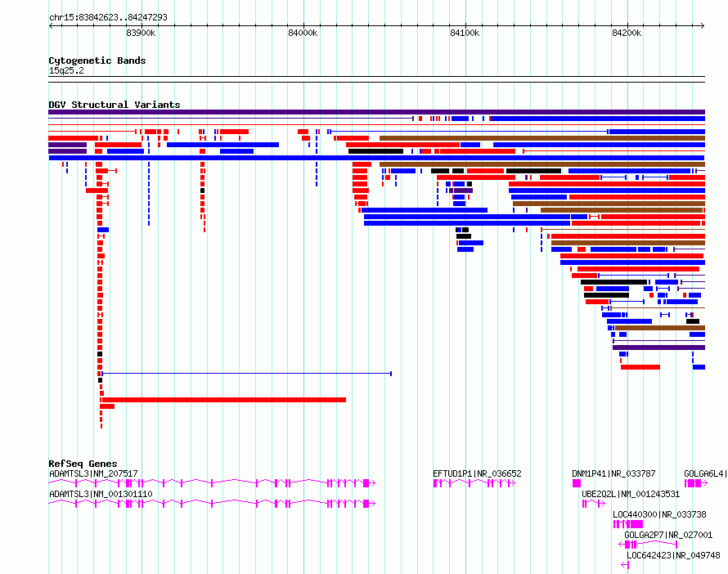Screen dimensions: 728x574
Task: Click the long red variant bar near the track bottom
Action: (223, 400)
